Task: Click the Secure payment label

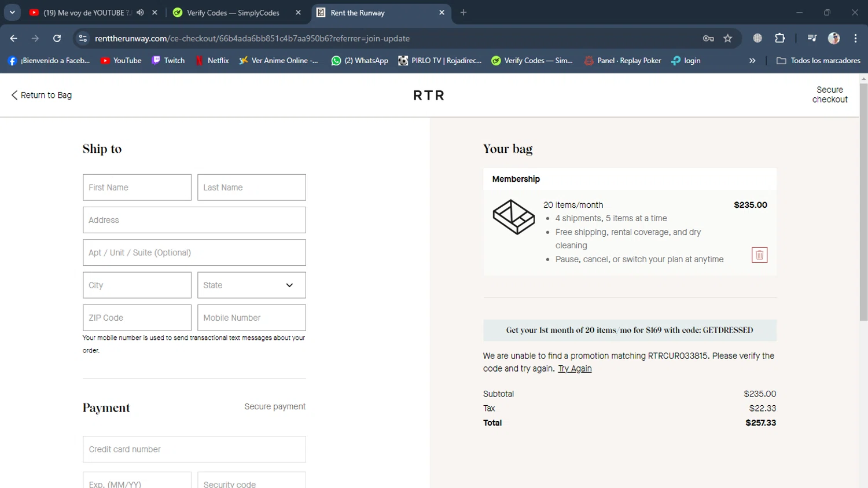Action: click(275, 406)
